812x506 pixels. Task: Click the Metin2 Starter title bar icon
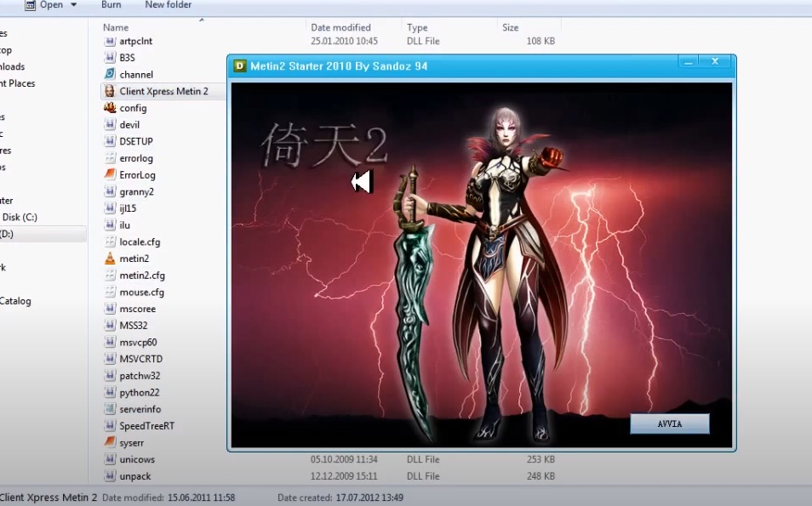240,66
